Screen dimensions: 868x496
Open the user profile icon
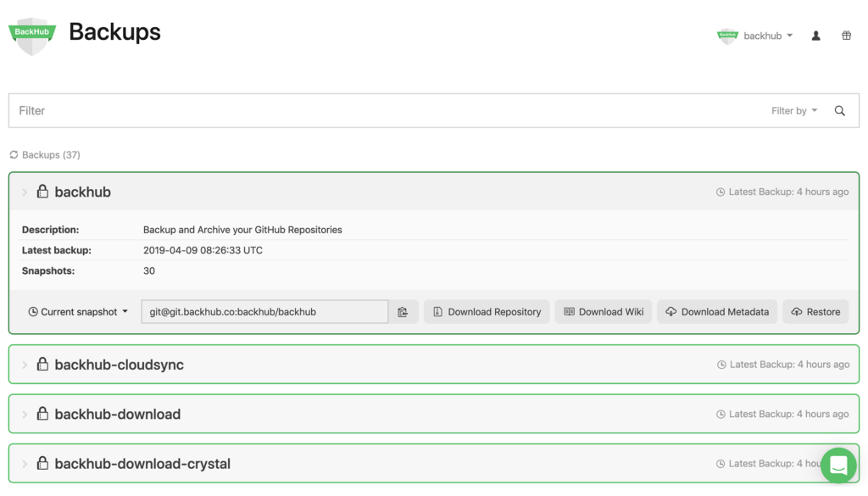point(816,36)
